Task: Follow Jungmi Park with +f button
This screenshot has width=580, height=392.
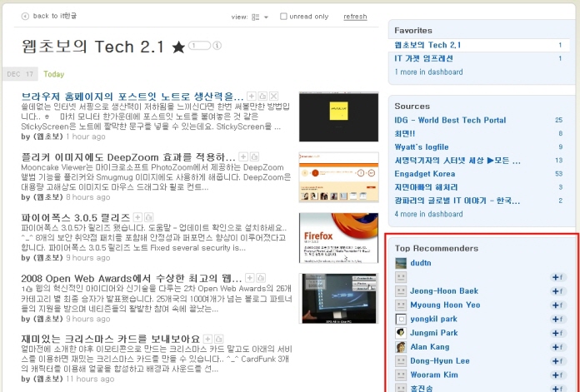Action: click(557, 333)
